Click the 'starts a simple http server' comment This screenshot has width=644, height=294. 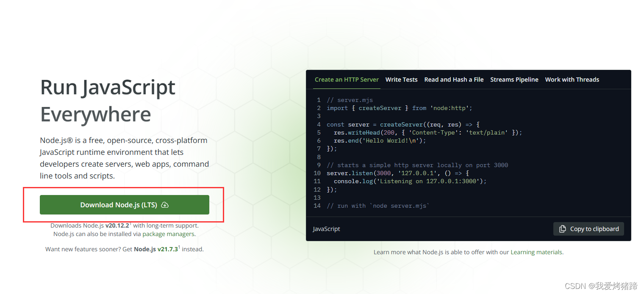tap(417, 165)
